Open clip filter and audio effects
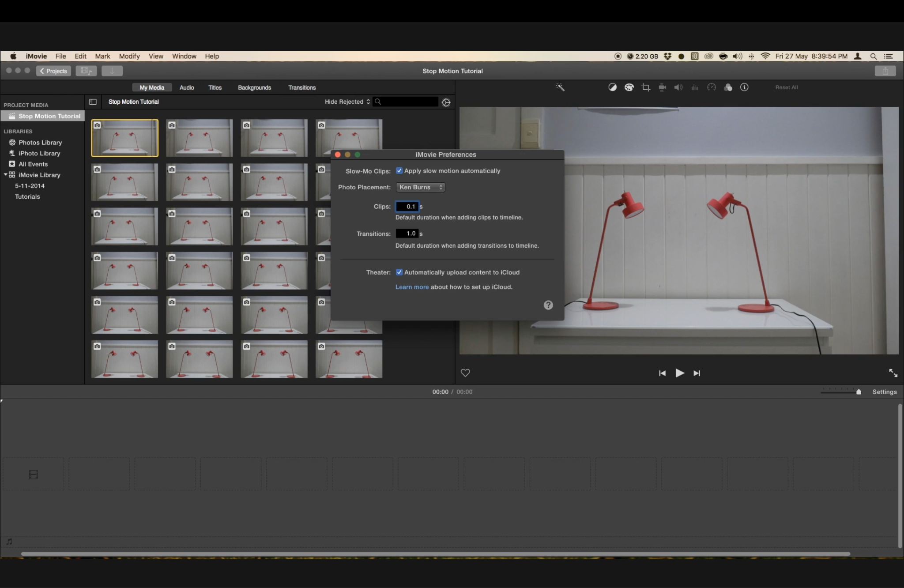The image size is (904, 588). click(x=728, y=87)
